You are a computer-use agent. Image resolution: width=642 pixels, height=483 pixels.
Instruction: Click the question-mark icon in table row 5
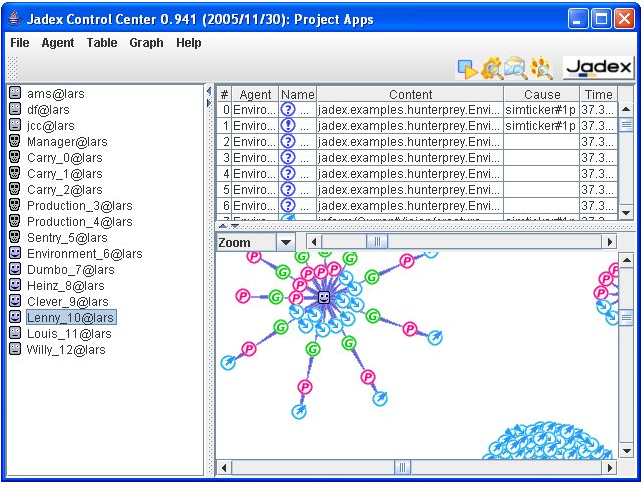(x=288, y=189)
